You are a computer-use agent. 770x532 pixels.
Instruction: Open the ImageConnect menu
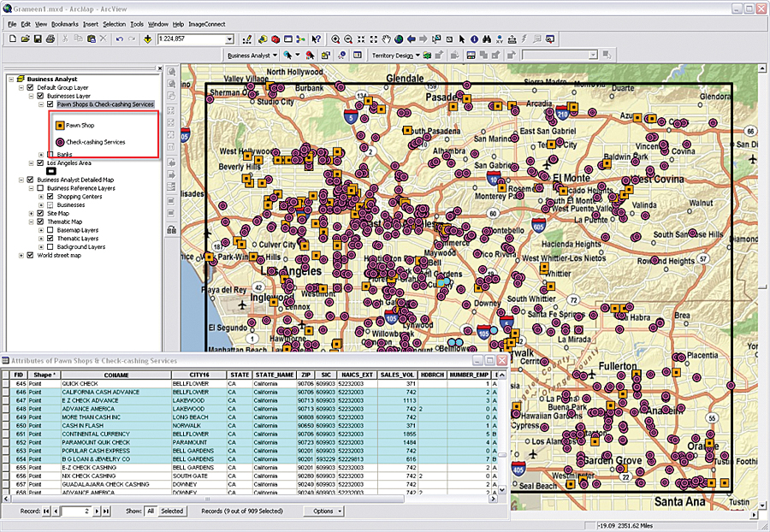click(x=207, y=24)
